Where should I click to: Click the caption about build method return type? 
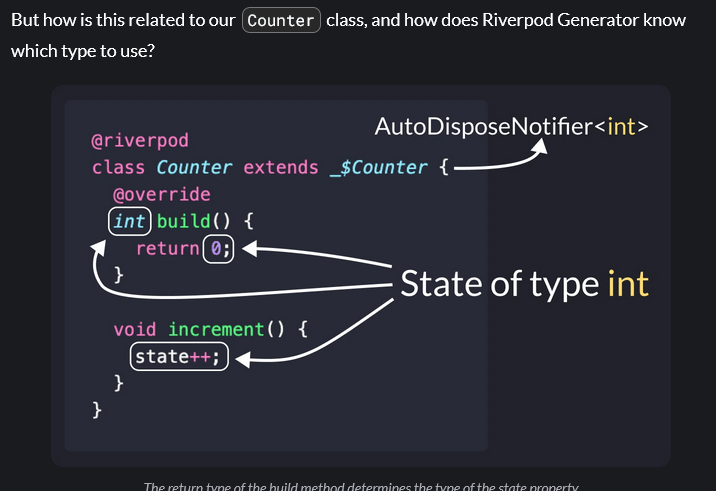(361, 486)
